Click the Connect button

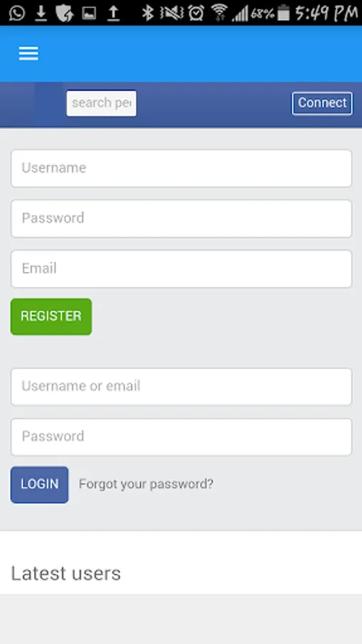[x=322, y=102]
